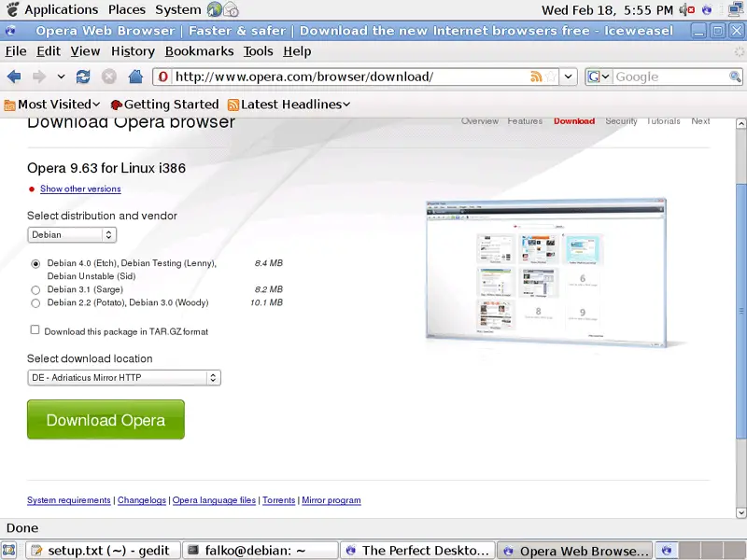The height and width of the screenshot is (560, 747).
Task: Open the Torrents link
Action: 278,500
